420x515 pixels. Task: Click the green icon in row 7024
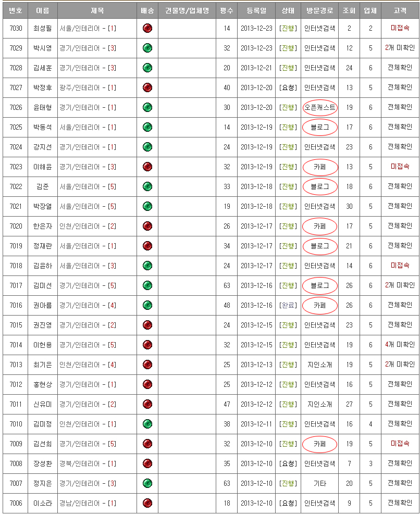click(147, 147)
